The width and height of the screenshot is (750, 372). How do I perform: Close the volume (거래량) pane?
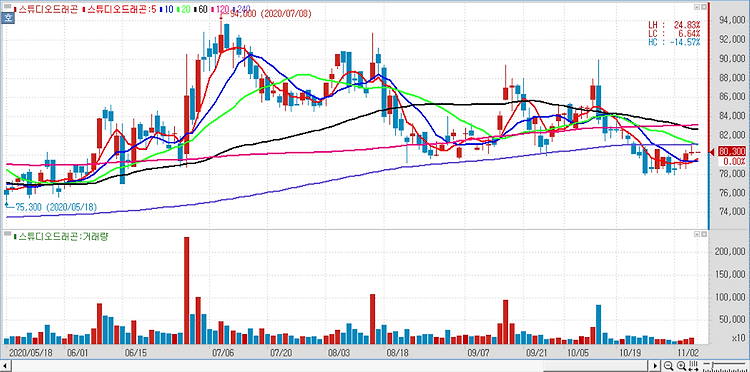point(704,234)
